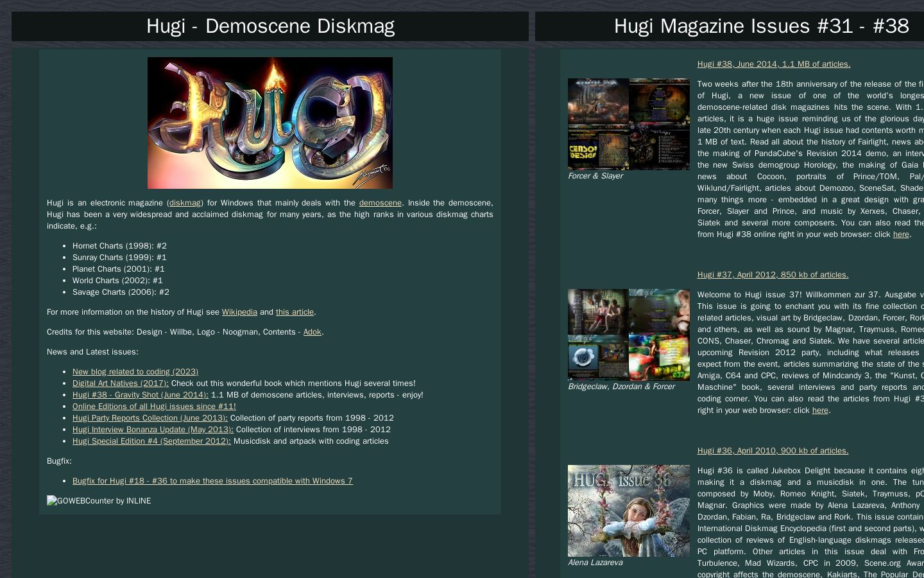This screenshot has width=924, height=578.
Task: Click the 'Forcer & Slayer' caption
Action: coord(595,176)
